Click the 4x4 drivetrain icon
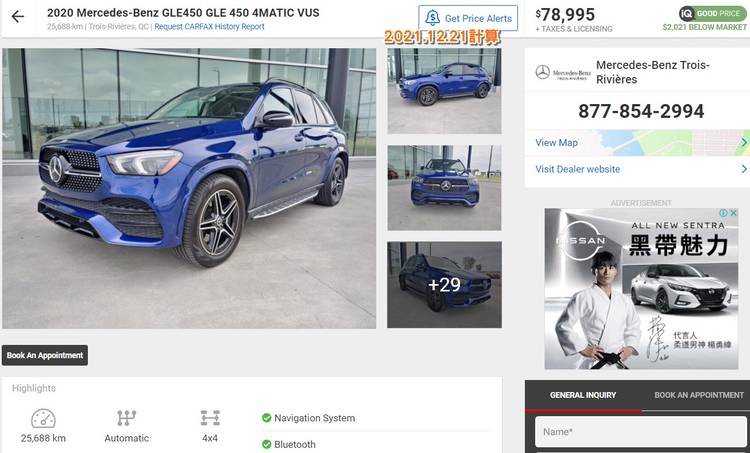The width and height of the screenshot is (750, 453). tap(210, 418)
